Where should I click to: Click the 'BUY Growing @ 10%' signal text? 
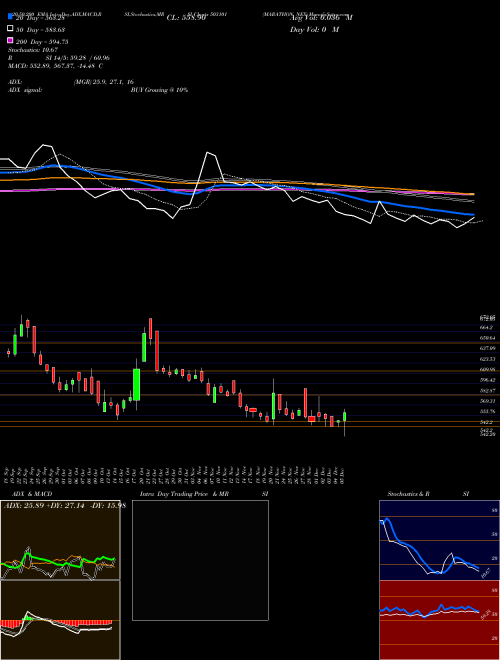[x=159, y=90]
